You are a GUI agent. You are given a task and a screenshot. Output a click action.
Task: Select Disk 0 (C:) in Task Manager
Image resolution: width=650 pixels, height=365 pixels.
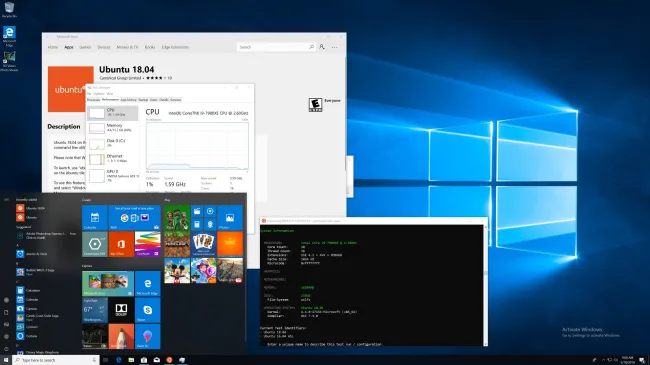coord(113,143)
